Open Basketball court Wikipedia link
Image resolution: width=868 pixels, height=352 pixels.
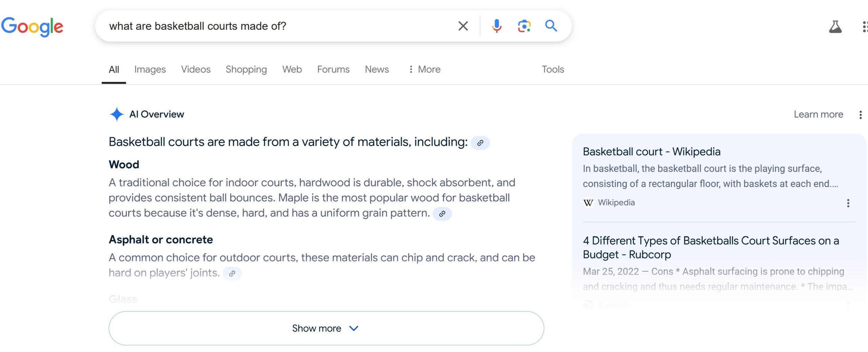(x=651, y=151)
